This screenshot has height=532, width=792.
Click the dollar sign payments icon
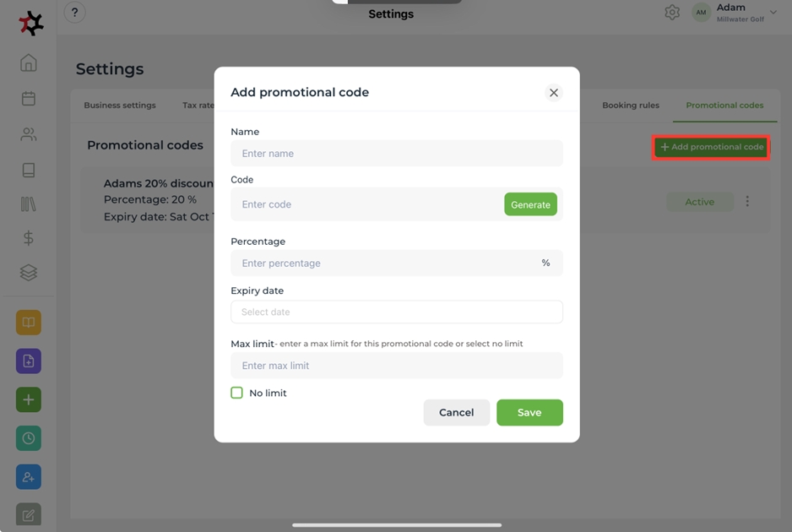tap(29, 238)
